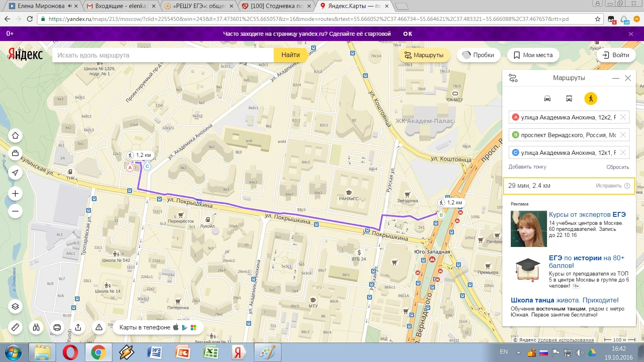Activate the ruler distance measurement tool
Viewport: 644px width, 362px height.
(x=15, y=327)
